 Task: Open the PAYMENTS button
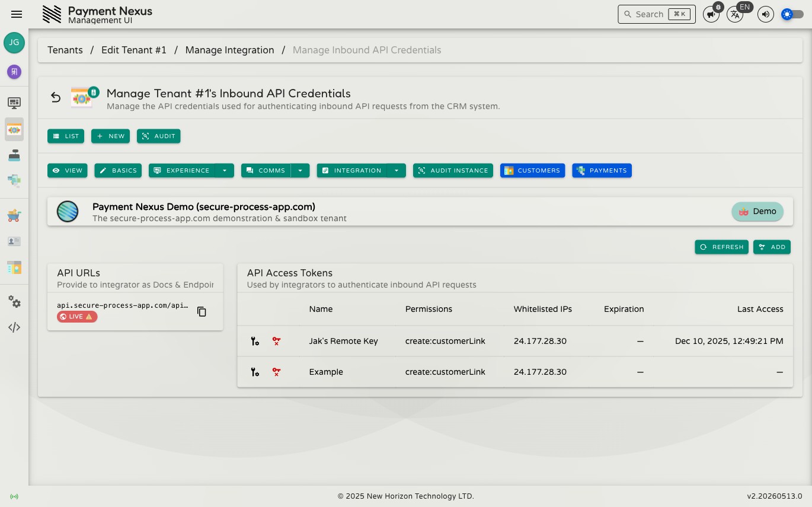coord(602,170)
